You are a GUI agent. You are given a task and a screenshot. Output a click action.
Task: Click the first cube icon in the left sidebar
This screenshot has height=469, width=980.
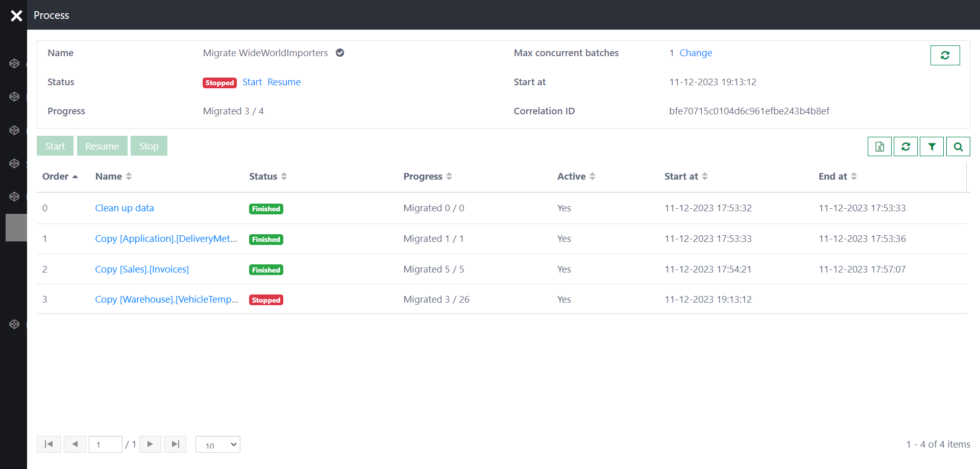(14, 63)
